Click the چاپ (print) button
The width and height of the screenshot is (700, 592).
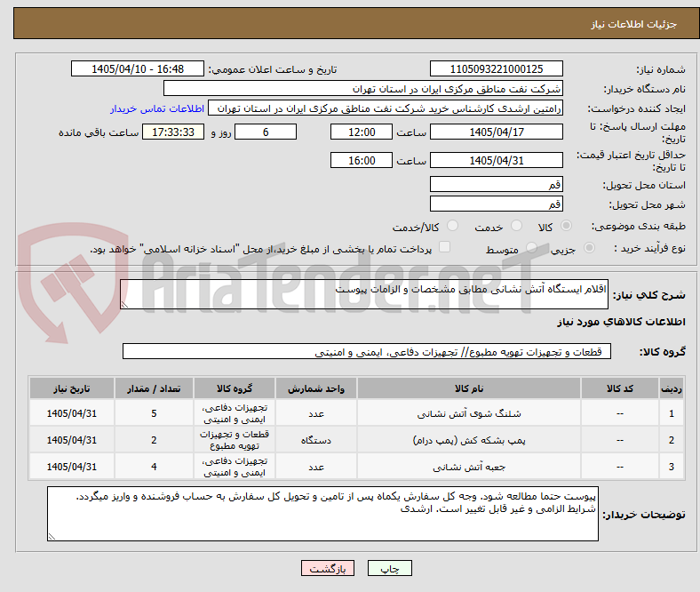coord(389,568)
